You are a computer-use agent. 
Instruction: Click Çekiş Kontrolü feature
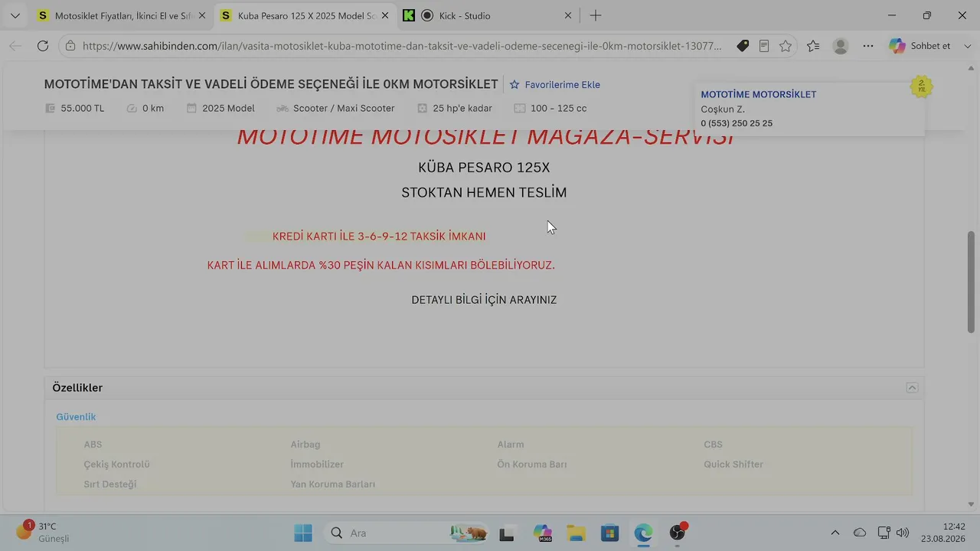pyautogui.click(x=116, y=465)
